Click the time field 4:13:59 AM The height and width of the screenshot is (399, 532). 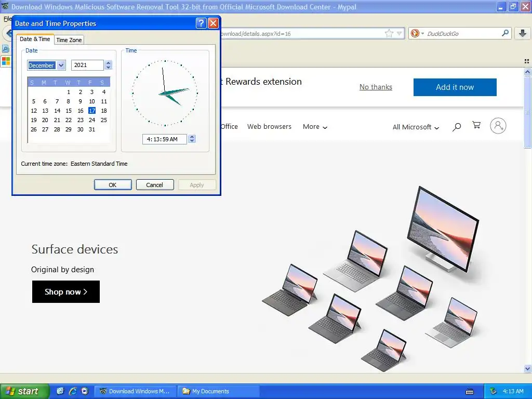[x=165, y=139]
